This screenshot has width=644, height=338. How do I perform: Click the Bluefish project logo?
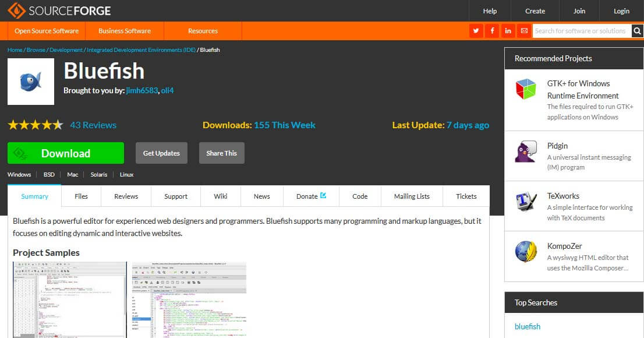[x=30, y=81]
